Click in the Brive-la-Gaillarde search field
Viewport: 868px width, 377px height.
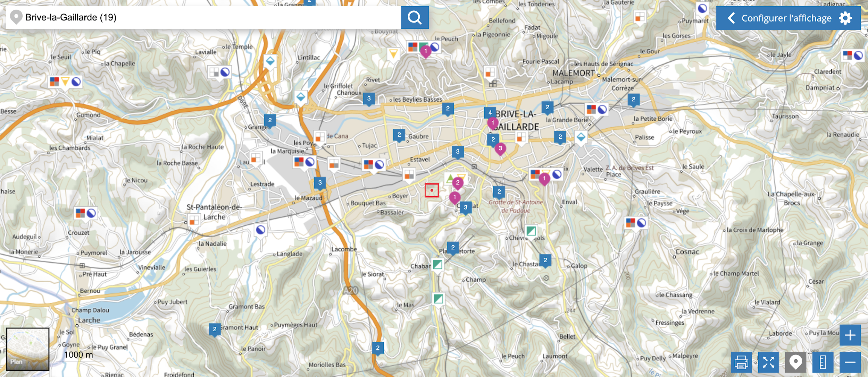[x=208, y=17]
